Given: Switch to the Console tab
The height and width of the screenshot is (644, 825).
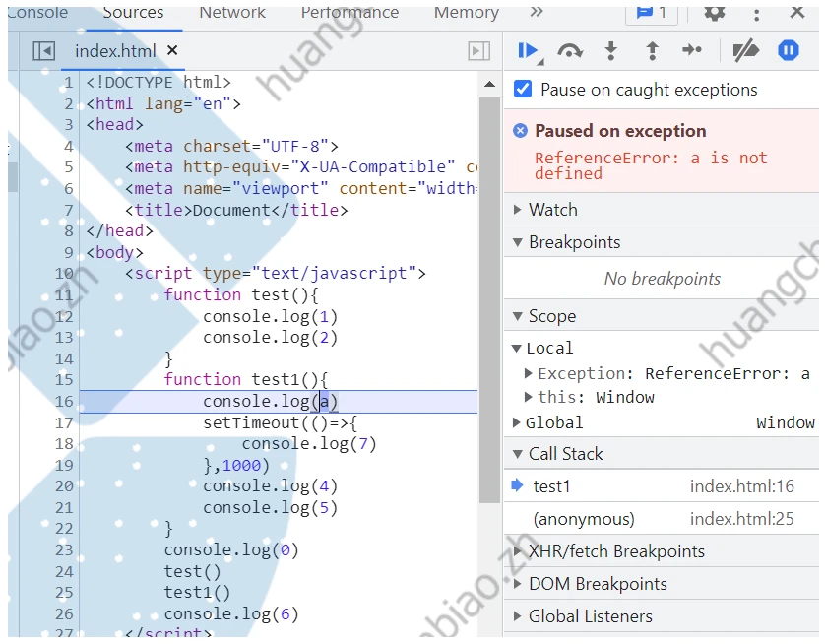Looking at the screenshot, I should click(37, 13).
